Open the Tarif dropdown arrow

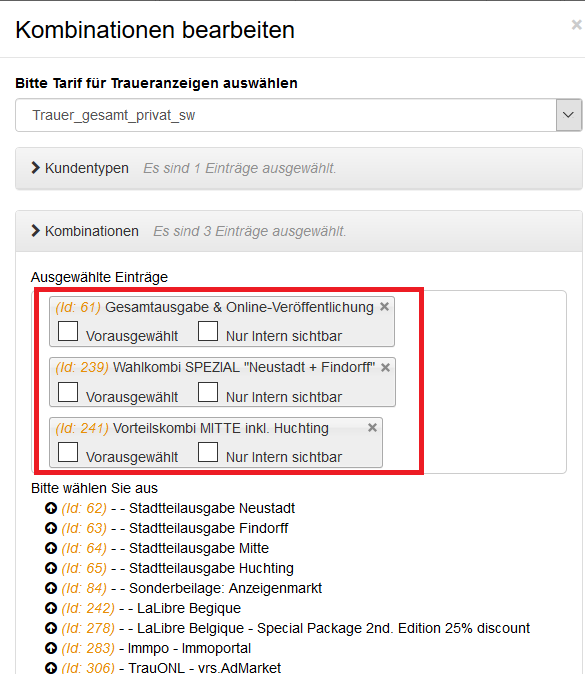(569, 115)
